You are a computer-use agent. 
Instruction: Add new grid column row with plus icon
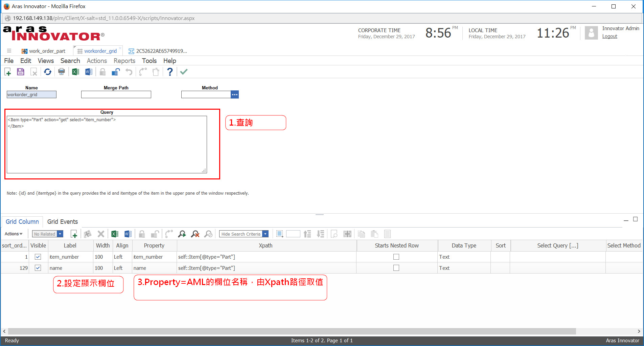pyautogui.click(x=74, y=234)
